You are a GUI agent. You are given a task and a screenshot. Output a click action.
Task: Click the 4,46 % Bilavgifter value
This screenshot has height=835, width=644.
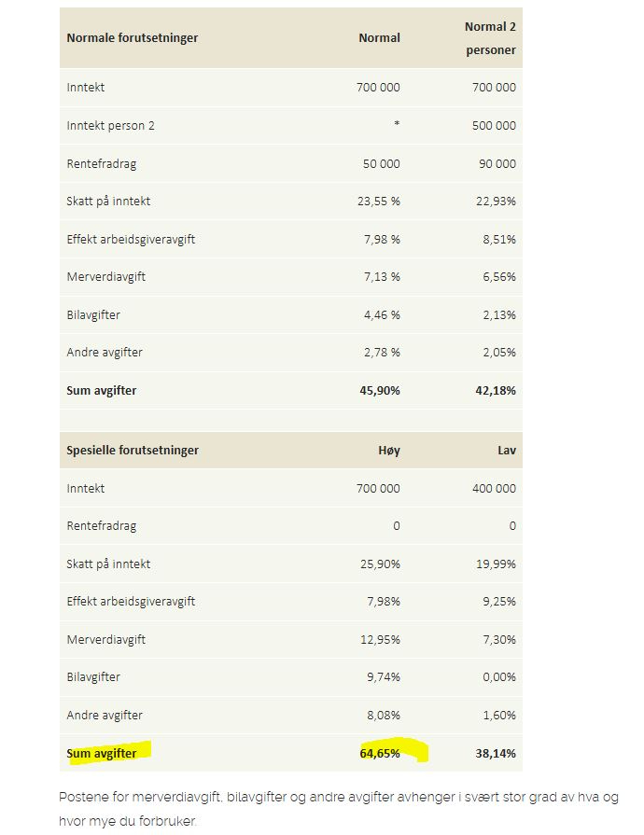click(x=381, y=314)
